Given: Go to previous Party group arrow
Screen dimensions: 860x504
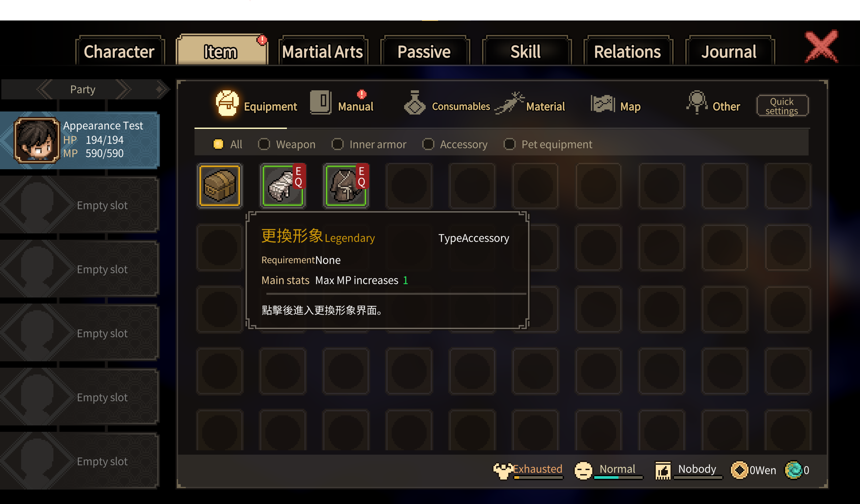Looking at the screenshot, I should point(45,89).
